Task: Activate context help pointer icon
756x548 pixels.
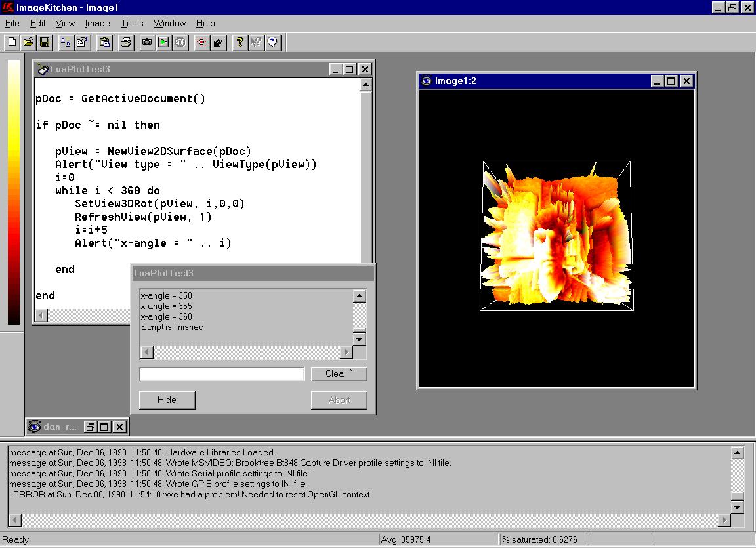Action: click(256, 43)
